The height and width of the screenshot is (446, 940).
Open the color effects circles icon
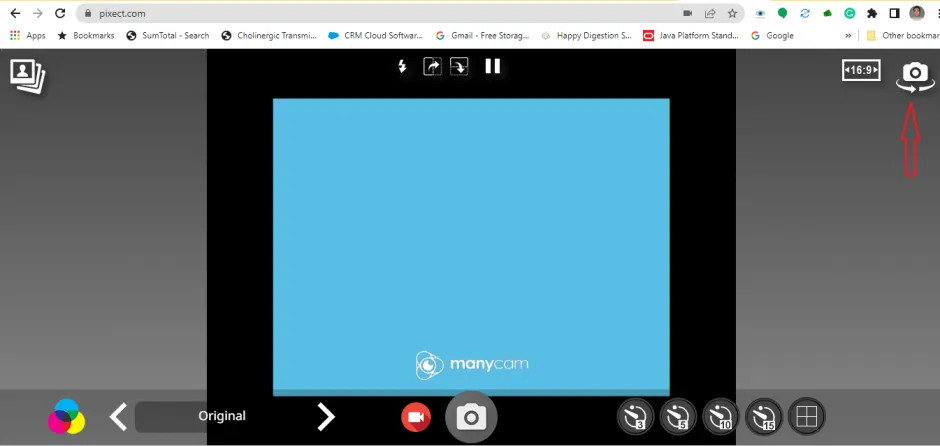coord(67,416)
